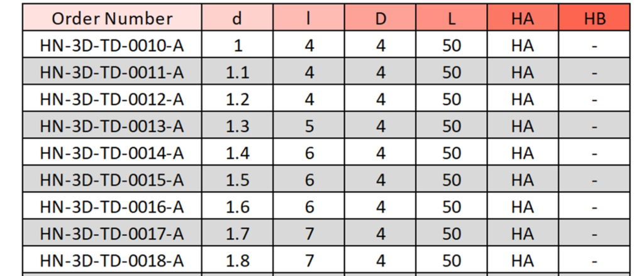Click the d value 1.6 cell
This screenshot has width=644, height=276.
coord(237,206)
